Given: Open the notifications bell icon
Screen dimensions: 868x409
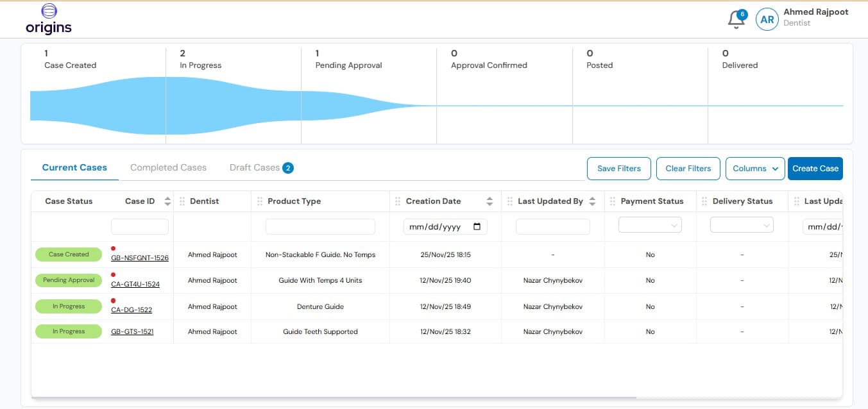Looking at the screenshot, I should [736, 20].
